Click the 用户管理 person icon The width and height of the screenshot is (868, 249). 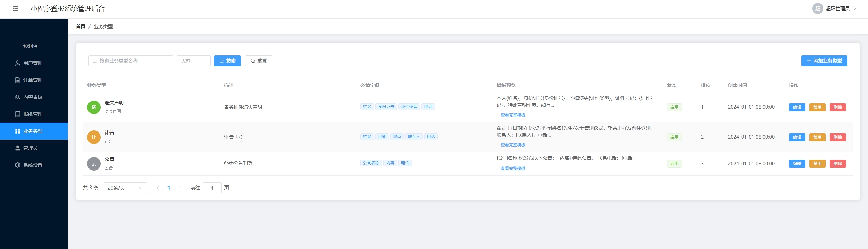[18, 63]
